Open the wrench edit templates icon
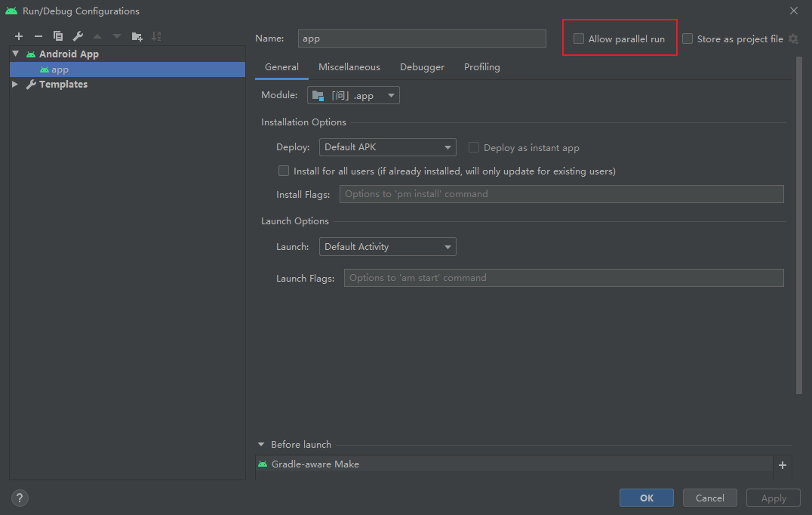Image resolution: width=812 pixels, height=515 pixels. coord(78,36)
